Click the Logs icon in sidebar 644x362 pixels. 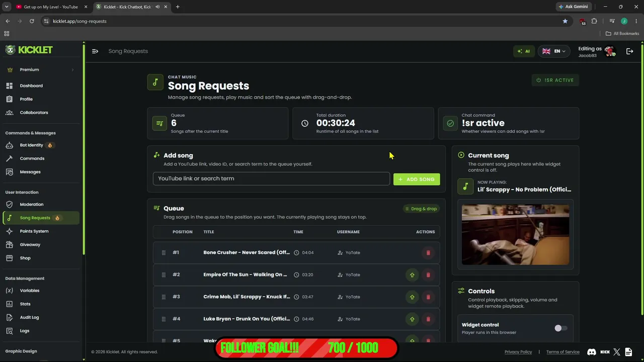pyautogui.click(x=9, y=331)
